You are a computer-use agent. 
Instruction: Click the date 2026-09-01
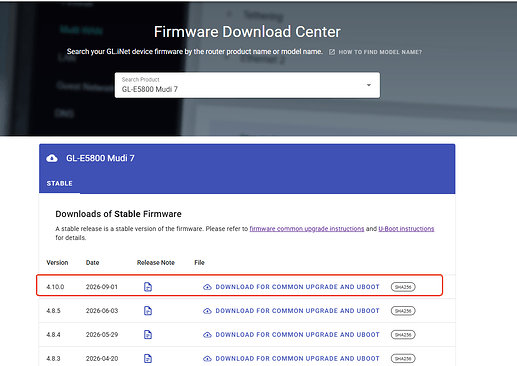point(102,287)
